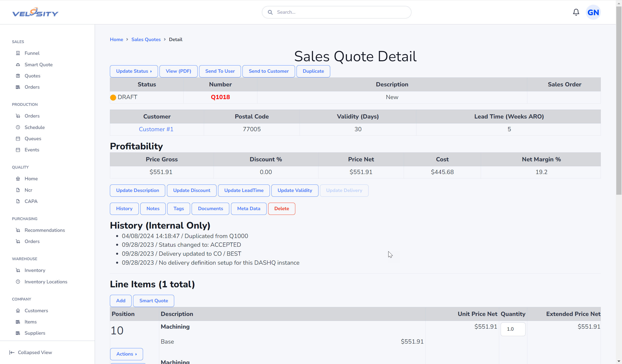
Task: Click Smart Quote under Line Items
Action: [x=154, y=301]
